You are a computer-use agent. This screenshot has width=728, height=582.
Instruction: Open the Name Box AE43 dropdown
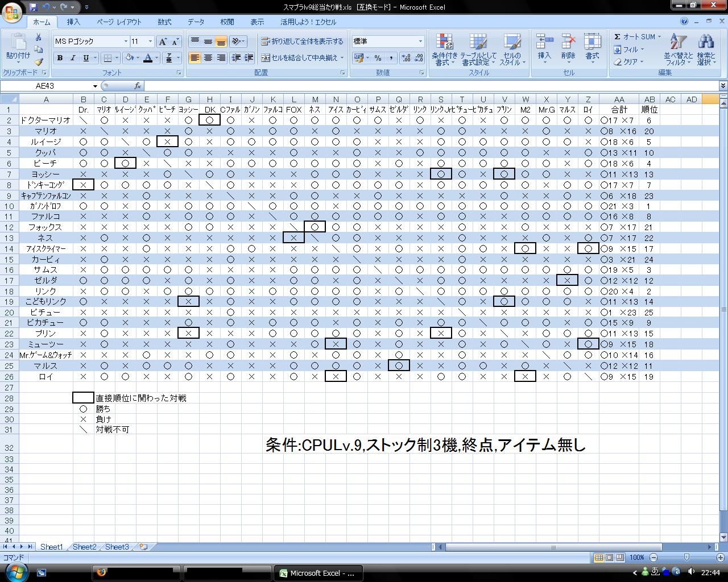point(94,86)
